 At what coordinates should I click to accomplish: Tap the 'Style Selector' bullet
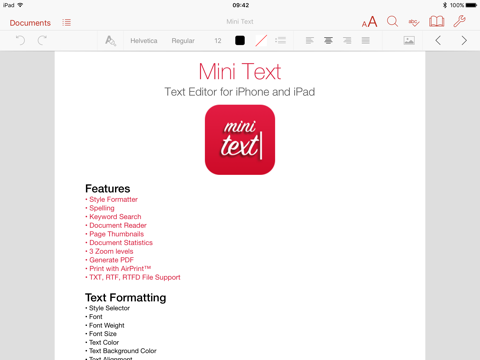coord(108,308)
